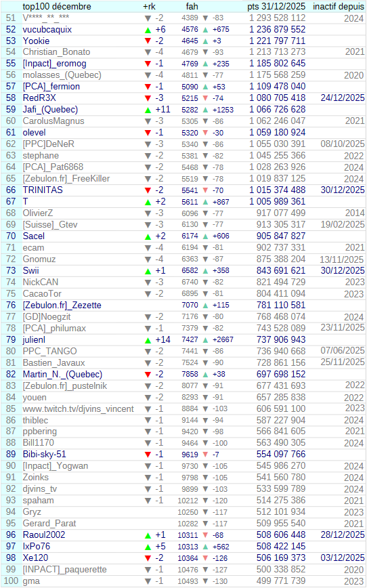
Task: Click the red rank-down arrow beside Yookie
Action: tap(148, 41)
